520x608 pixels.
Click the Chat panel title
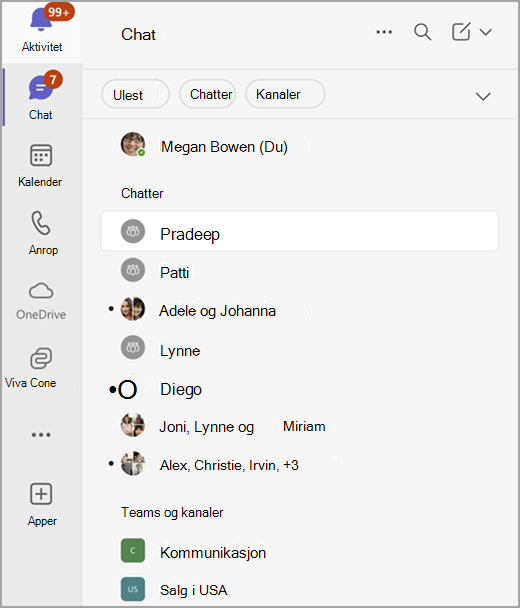coord(138,34)
